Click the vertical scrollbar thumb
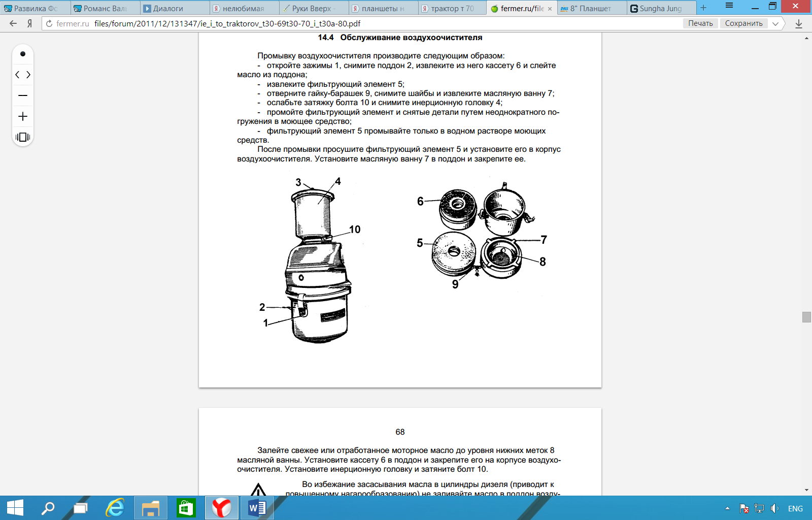 [806, 317]
